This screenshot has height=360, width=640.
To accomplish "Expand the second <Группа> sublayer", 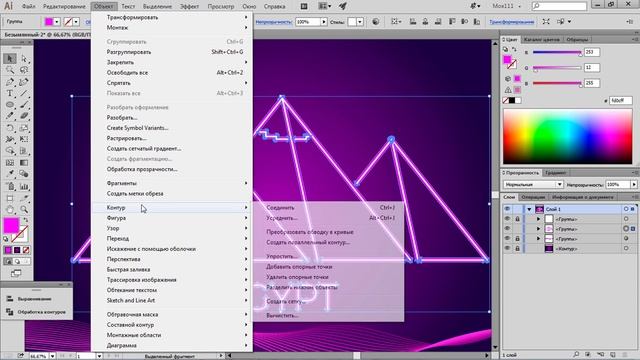I will coord(538,229).
